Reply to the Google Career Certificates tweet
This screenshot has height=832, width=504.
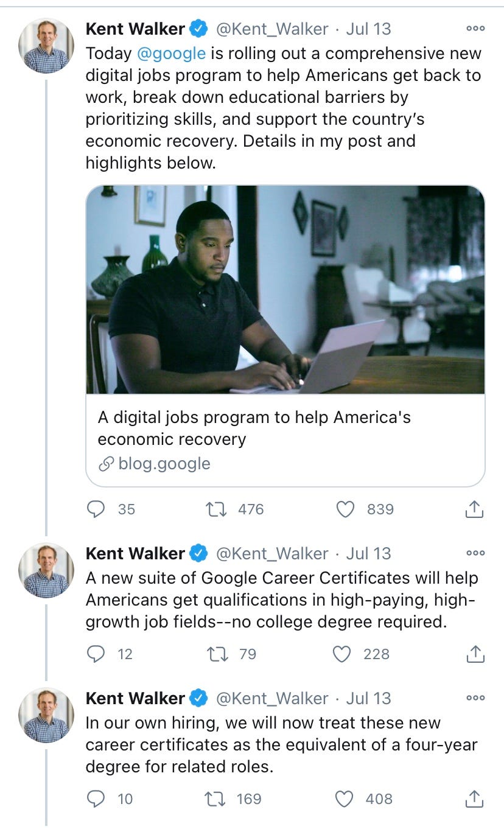[x=96, y=654]
